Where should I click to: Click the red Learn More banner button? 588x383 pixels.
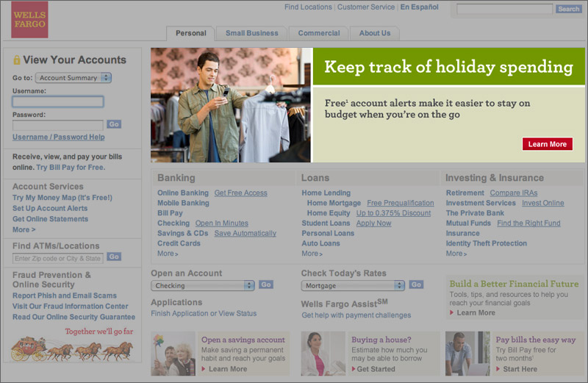[x=547, y=144]
